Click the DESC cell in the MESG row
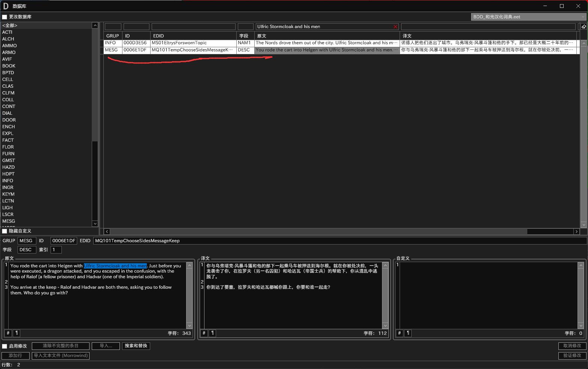Viewport: 588px width, 369px height. click(245, 50)
